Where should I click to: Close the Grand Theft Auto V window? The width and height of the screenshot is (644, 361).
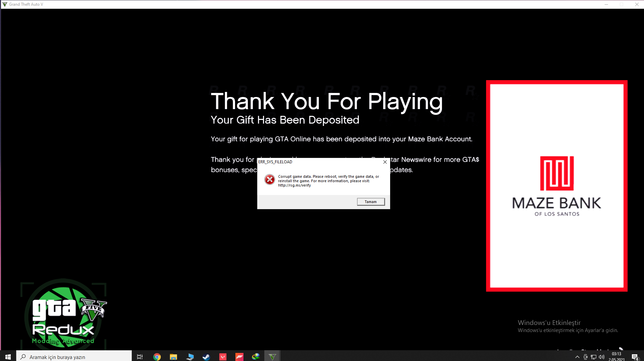[637, 4]
